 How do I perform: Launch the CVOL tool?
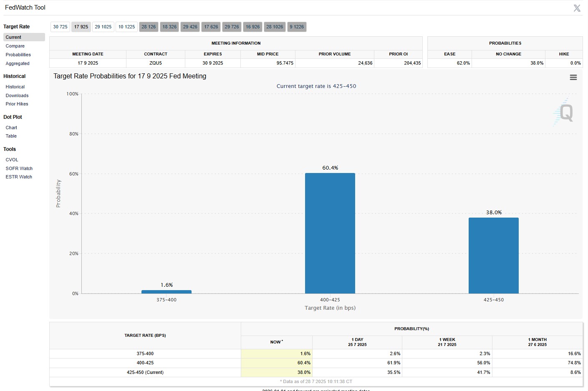click(12, 160)
